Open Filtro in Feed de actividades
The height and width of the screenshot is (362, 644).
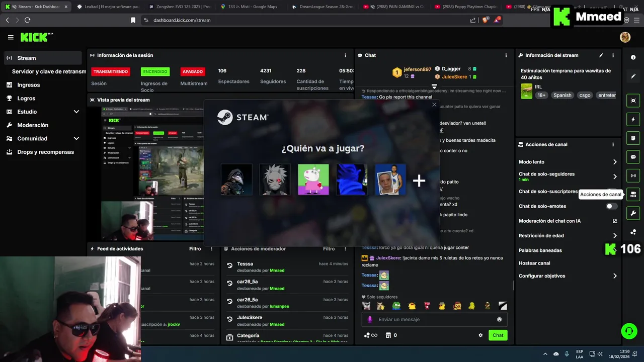click(195, 248)
